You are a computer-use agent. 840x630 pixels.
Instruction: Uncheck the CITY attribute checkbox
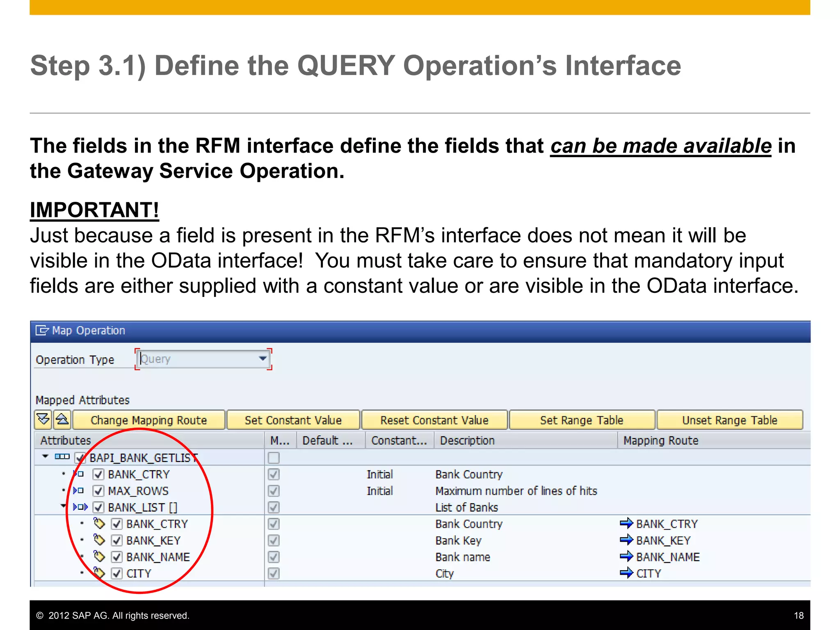click(117, 573)
